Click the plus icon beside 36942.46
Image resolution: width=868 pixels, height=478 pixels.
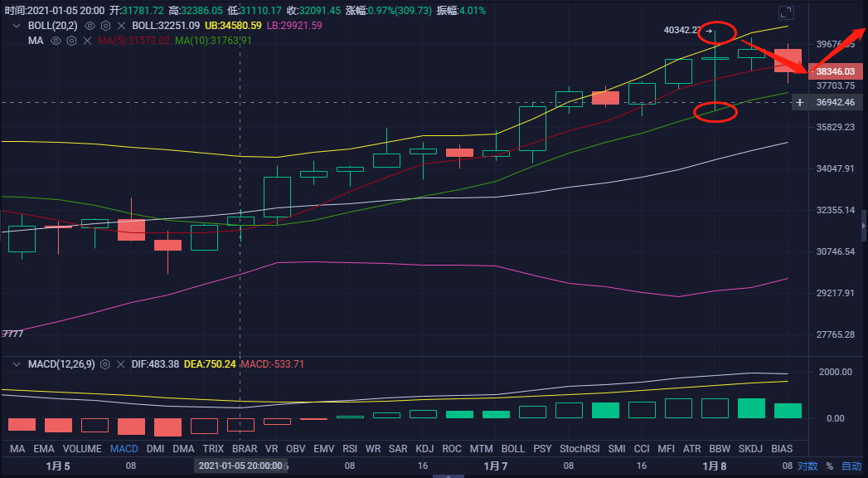pos(799,102)
